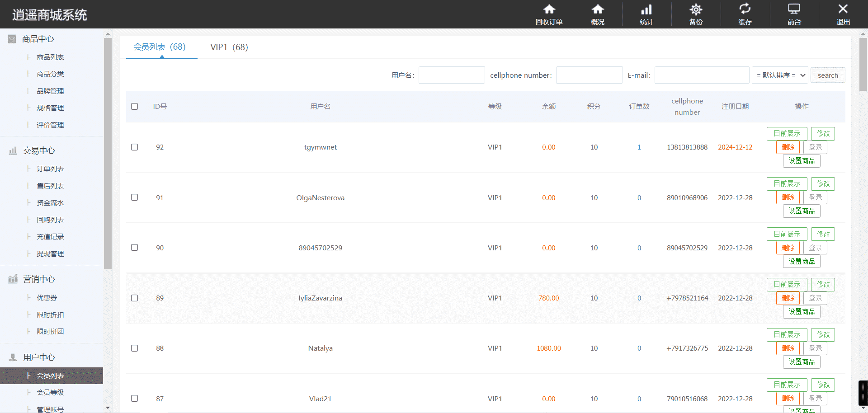Open the 概况 overview icon
Viewport: 868px width, 413px height.
point(598,9)
